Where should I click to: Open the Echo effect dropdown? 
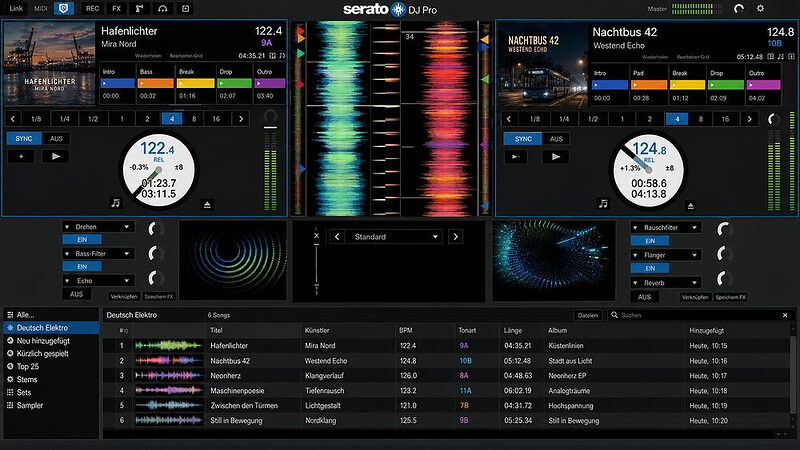tap(98, 281)
